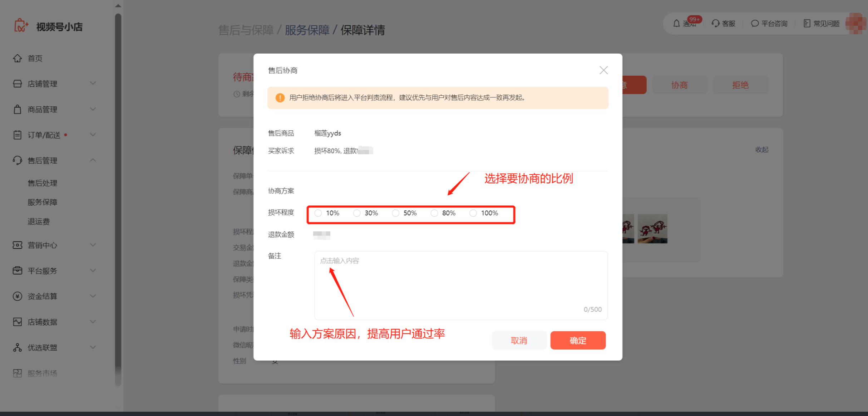Expand the 营销中心 menu chevron
The height and width of the screenshot is (416, 868).
tap(93, 245)
